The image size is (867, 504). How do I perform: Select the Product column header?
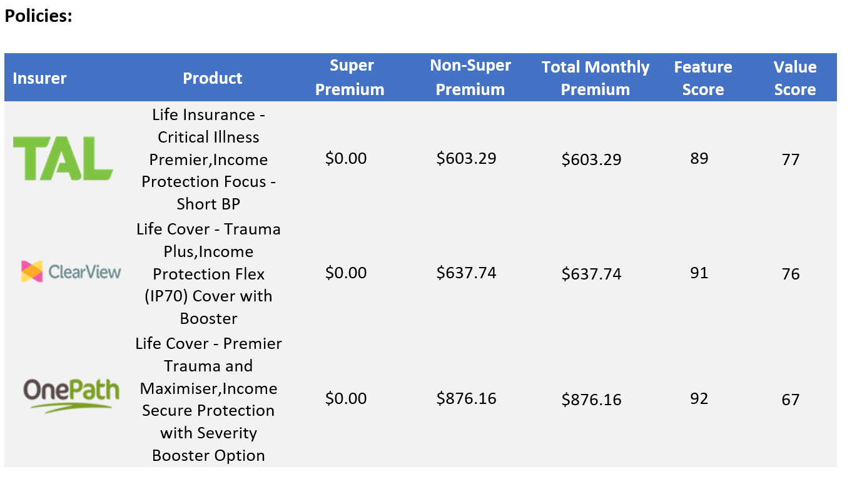click(x=213, y=78)
